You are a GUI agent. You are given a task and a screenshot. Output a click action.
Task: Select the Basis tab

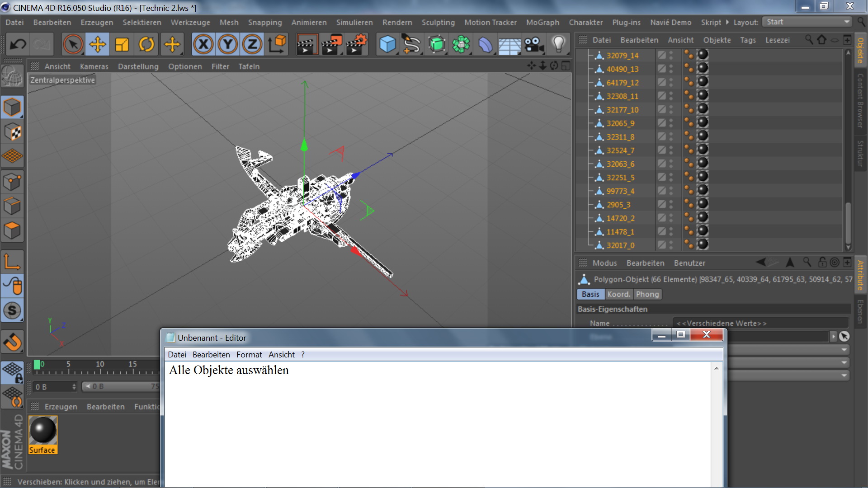(x=590, y=294)
